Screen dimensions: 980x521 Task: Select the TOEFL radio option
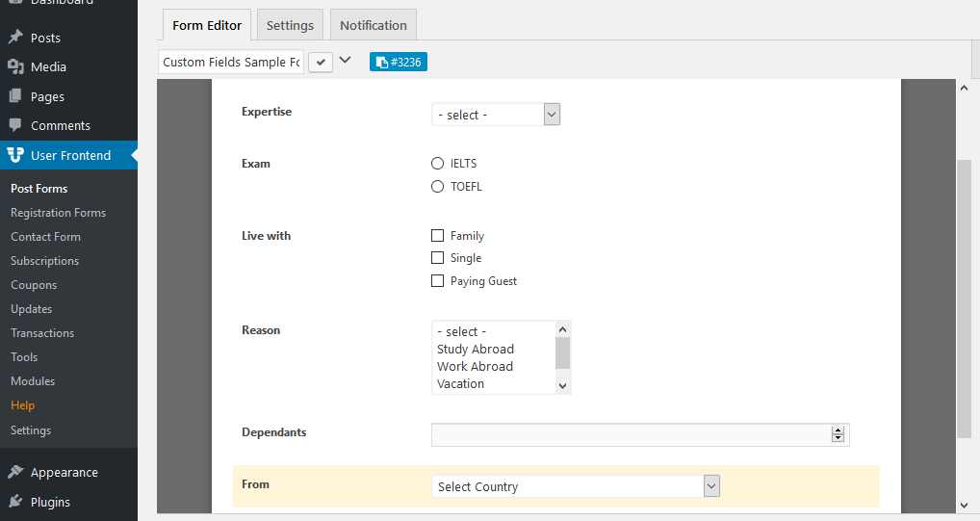point(437,187)
